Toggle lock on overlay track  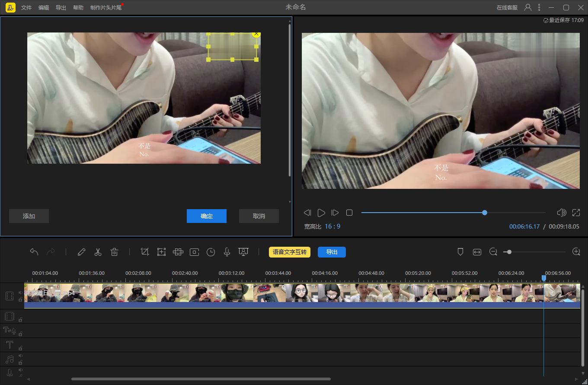tap(20, 319)
